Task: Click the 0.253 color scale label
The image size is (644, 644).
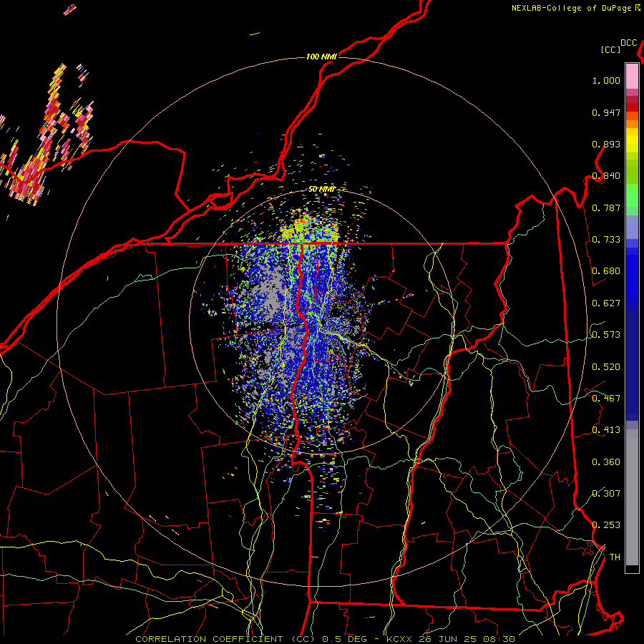Action: point(606,525)
